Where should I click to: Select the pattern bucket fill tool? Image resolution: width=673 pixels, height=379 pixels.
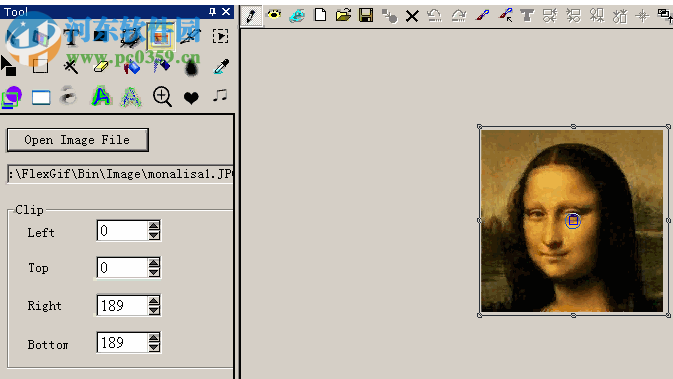point(161,67)
